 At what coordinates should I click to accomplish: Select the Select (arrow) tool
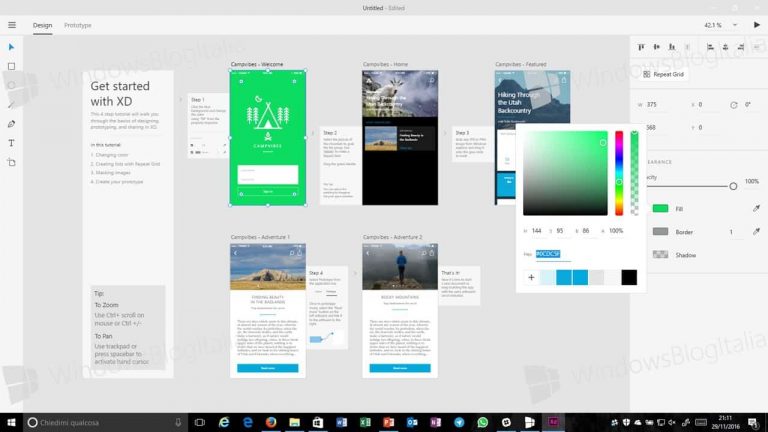click(11, 47)
